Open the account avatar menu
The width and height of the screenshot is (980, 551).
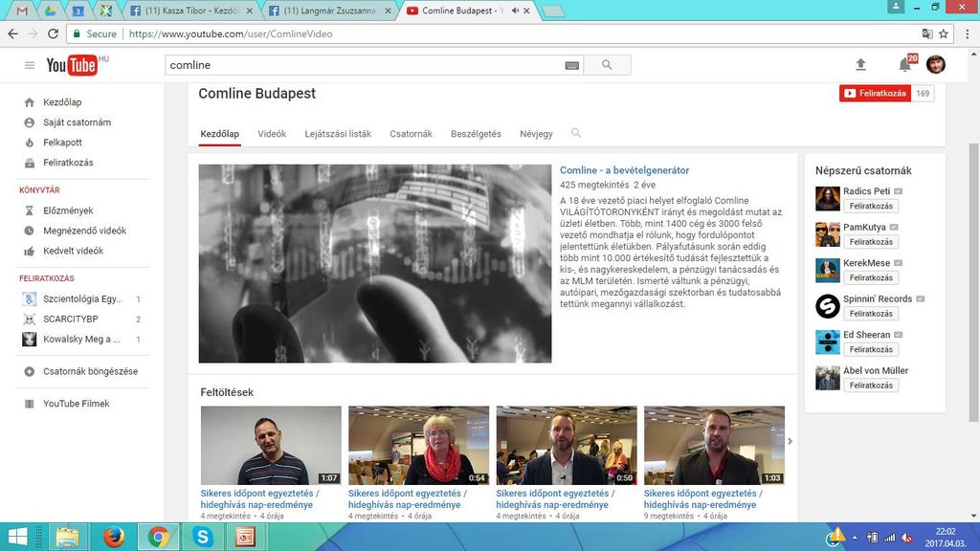pyautogui.click(x=936, y=64)
